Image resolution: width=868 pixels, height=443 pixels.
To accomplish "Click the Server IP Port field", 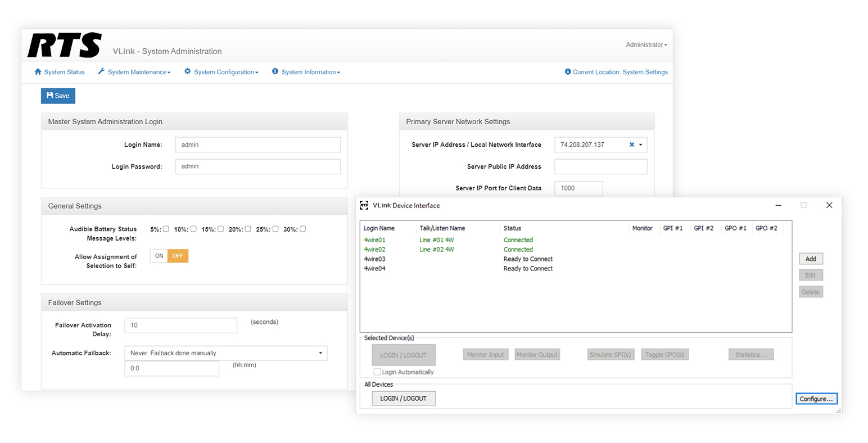I will click(578, 188).
